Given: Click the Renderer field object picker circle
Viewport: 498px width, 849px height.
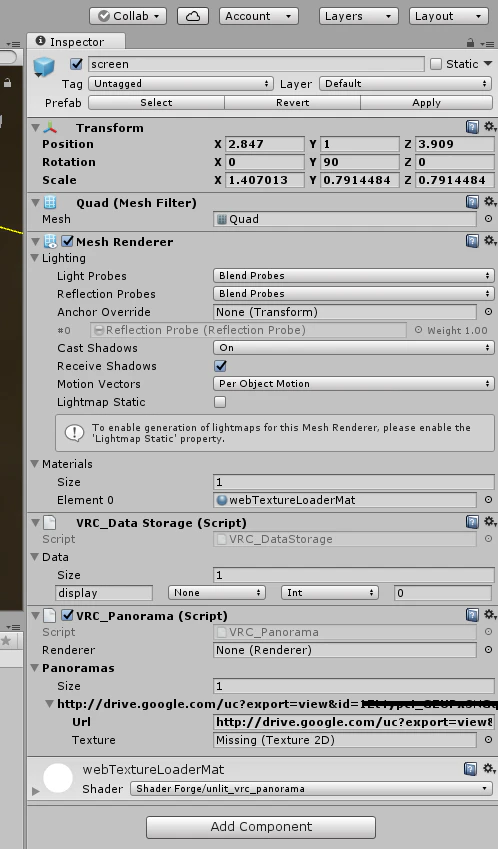Looking at the screenshot, I should (x=488, y=650).
